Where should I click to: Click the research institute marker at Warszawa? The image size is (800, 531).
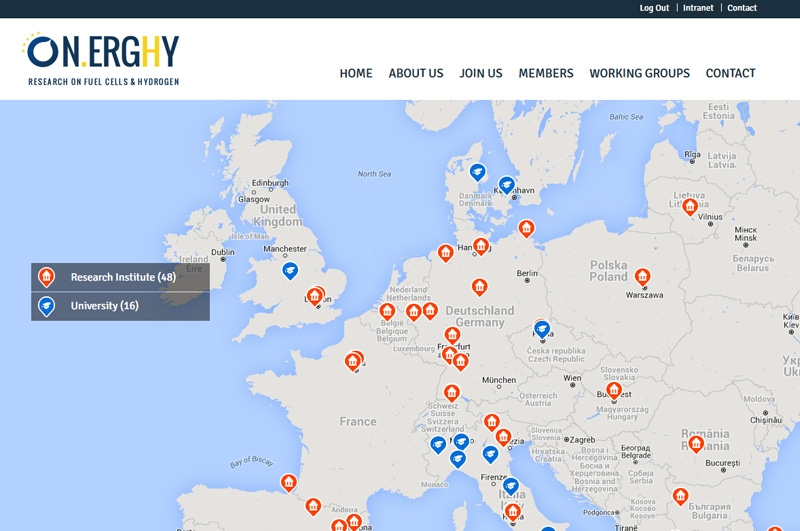pyautogui.click(x=642, y=277)
